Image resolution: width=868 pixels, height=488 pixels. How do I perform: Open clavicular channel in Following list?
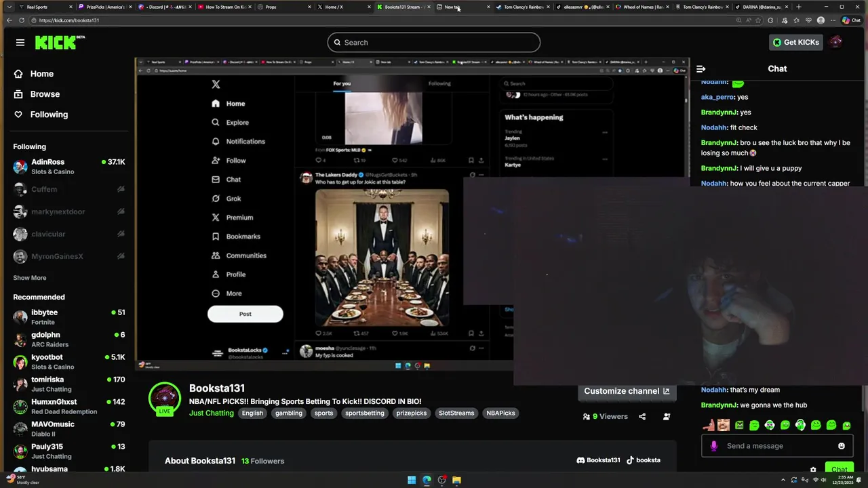[68, 234]
